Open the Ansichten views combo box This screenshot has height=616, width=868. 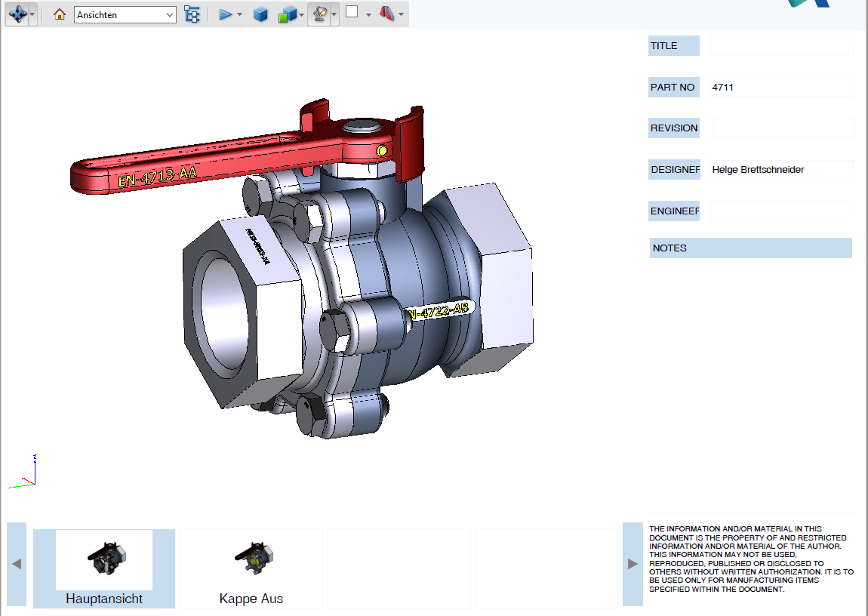point(125,15)
